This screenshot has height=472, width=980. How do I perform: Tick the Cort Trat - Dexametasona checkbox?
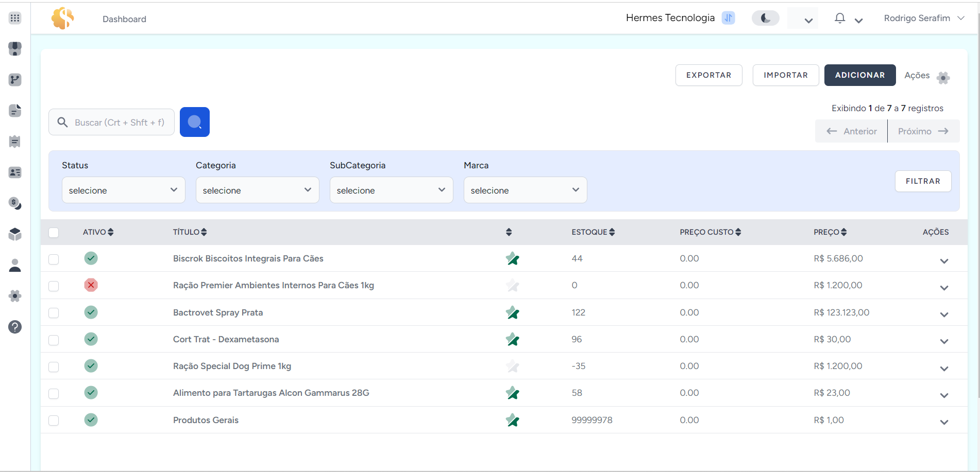(54, 340)
